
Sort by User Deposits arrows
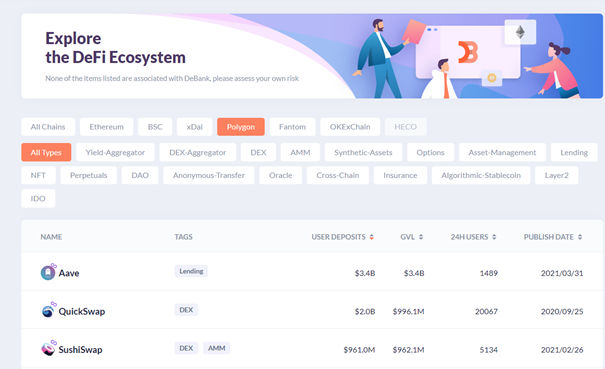click(372, 237)
